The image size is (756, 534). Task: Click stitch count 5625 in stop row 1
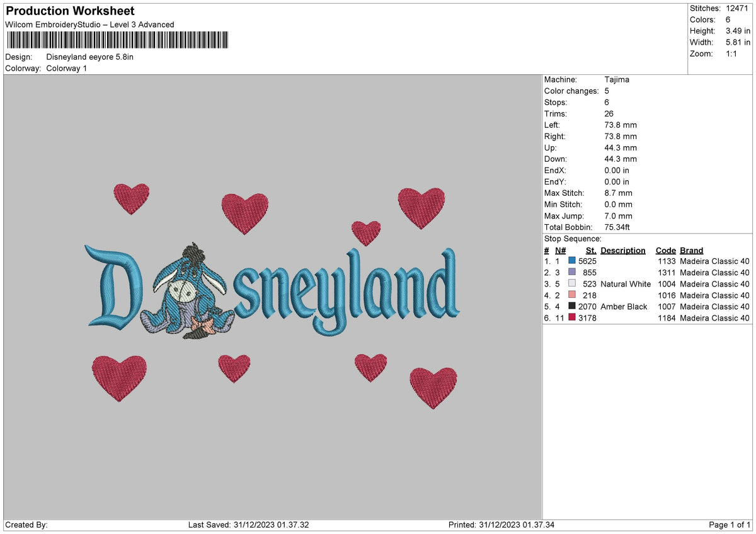pyautogui.click(x=587, y=261)
